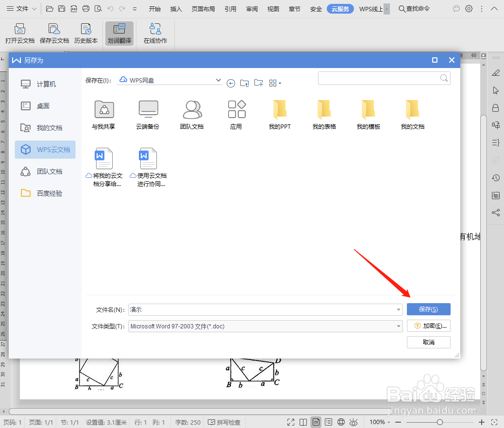Open the view style dropdown in dialog toolbar
This screenshot has height=428, width=504.
(x=275, y=83)
